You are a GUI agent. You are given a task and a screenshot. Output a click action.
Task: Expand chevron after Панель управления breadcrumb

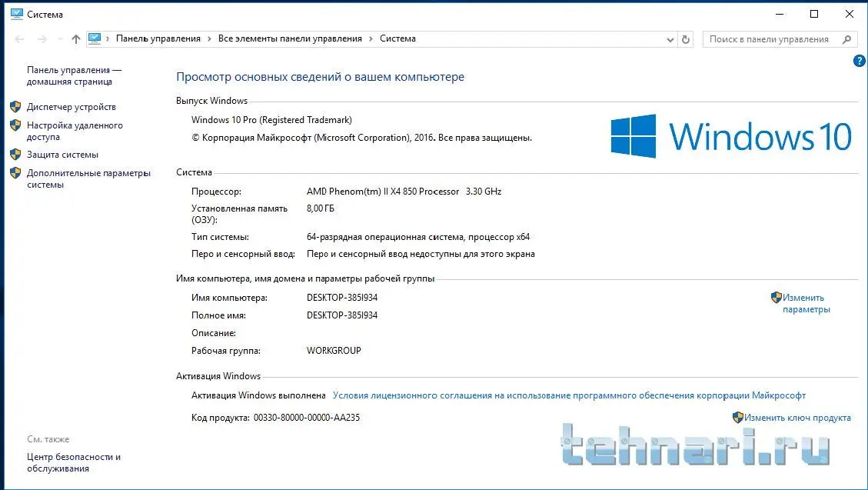click(209, 38)
